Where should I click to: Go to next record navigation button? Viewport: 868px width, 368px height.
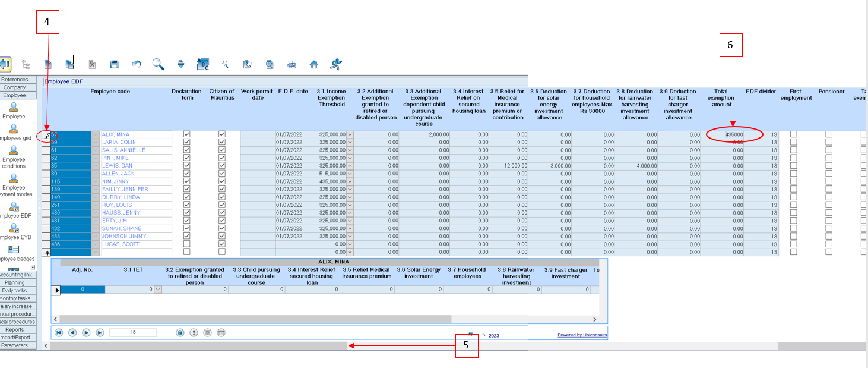click(86, 332)
